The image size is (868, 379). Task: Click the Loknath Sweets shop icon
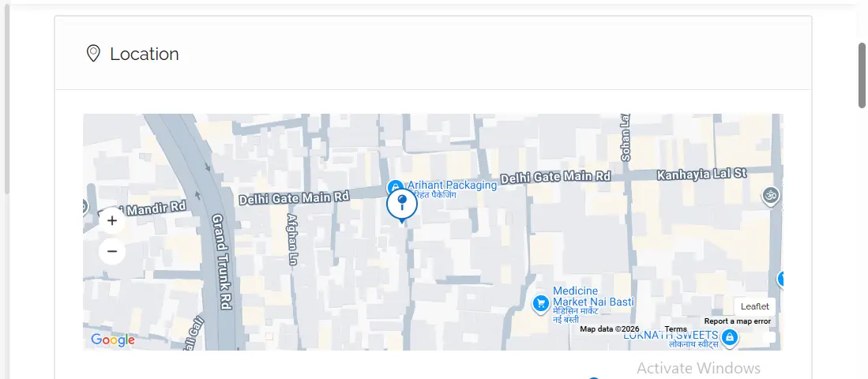[x=730, y=338]
